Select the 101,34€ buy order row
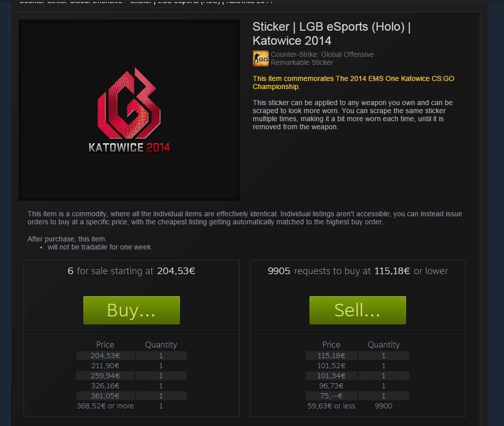Screen dimensions: 504x426 click(x=358, y=376)
